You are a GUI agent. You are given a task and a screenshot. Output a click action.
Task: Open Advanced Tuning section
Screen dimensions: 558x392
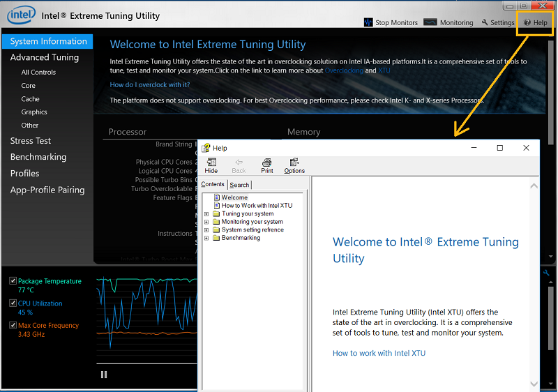click(x=45, y=57)
